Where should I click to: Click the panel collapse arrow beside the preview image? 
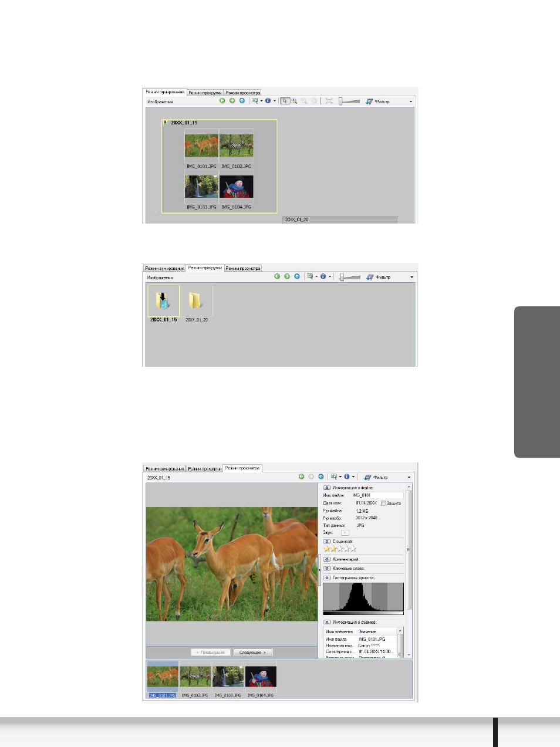click(x=320, y=569)
